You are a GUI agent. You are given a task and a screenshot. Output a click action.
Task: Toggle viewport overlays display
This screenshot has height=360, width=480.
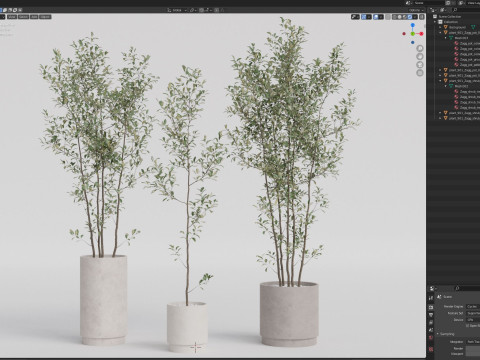376,17
